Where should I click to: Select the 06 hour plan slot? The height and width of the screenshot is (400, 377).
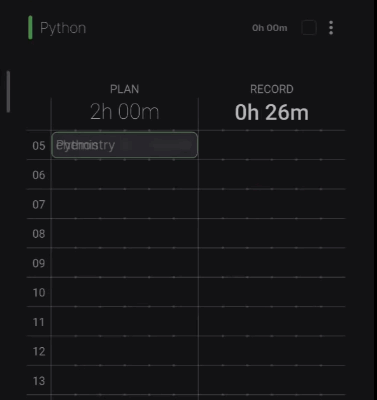(x=125, y=174)
